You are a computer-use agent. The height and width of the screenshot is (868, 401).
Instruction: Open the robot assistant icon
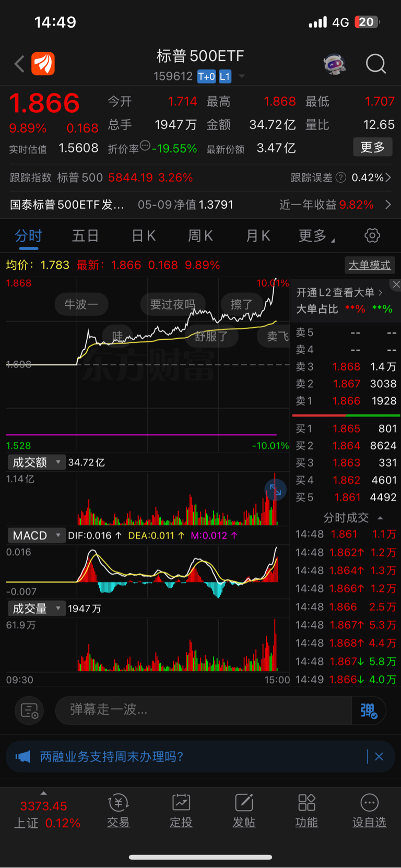(335, 64)
